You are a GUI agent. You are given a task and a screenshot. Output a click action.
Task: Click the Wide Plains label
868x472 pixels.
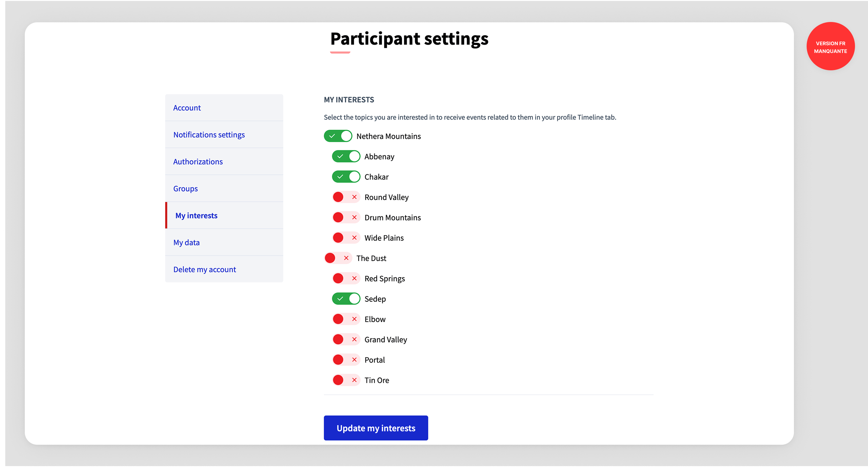point(384,238)
